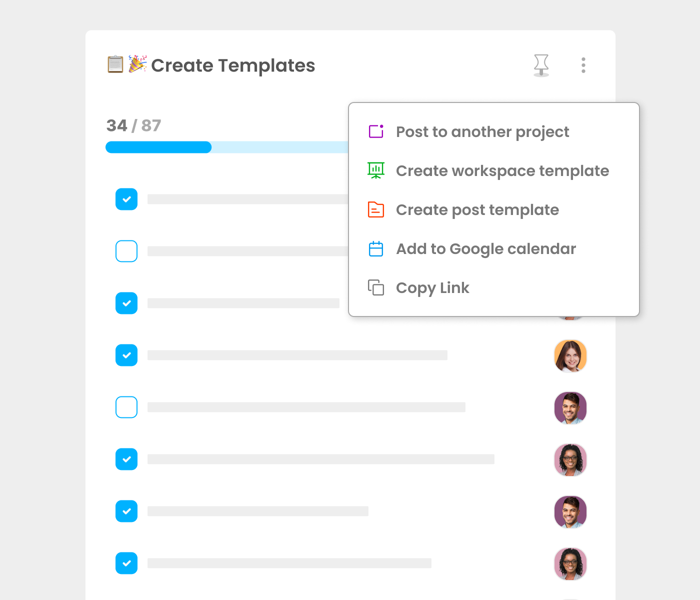The image size is (700, 600).
Task: Click the Copy Link duplicate icon
Action: [376, 287]
